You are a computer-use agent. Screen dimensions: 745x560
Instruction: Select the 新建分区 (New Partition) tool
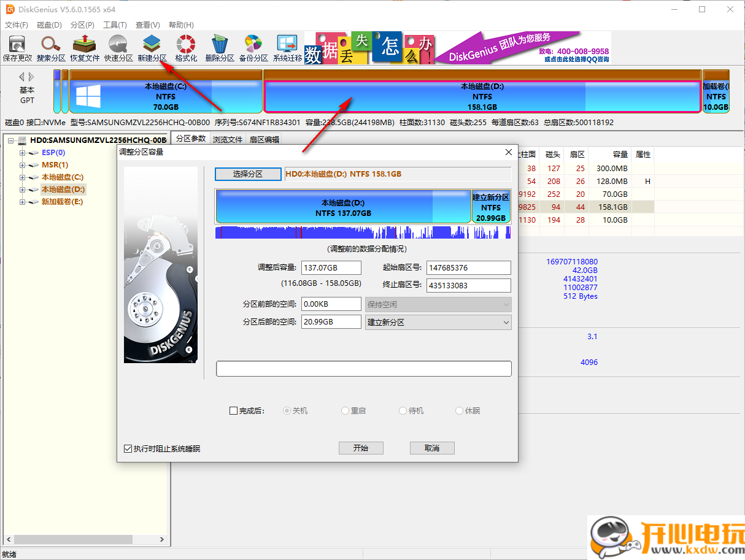151,47
